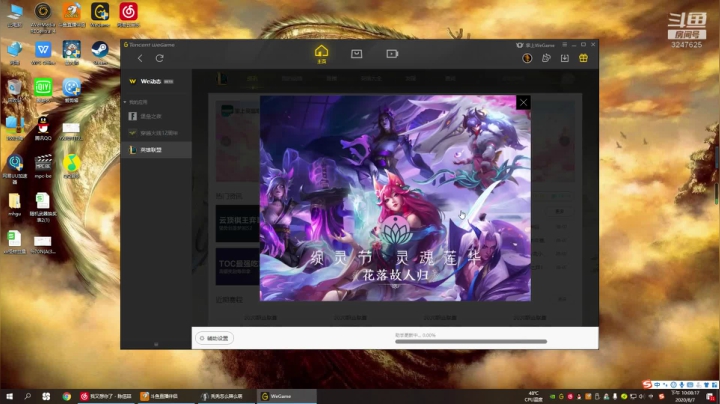Expand the sidebar bottom handle

156,344
